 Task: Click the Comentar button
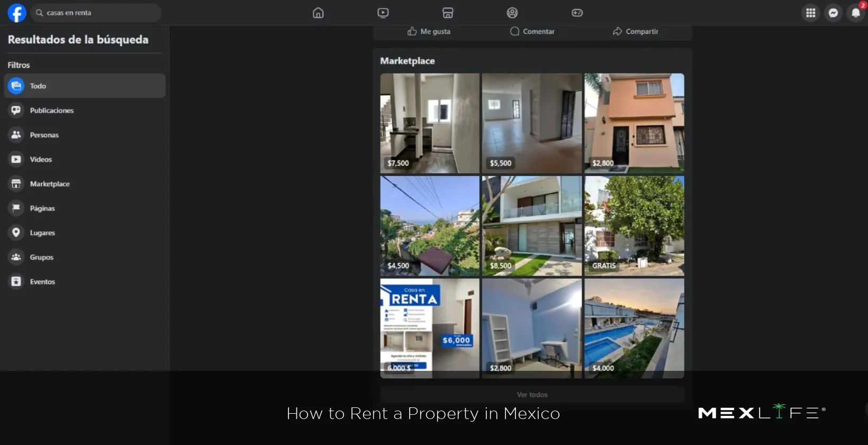(x=532, y=31)
